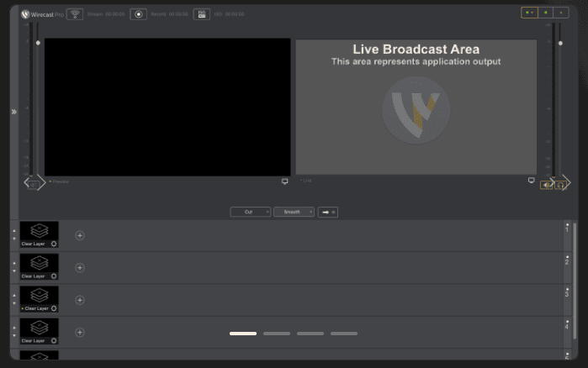Move layer 4 up with the up arrow
The image size is (588, 368).
point(14,328)
